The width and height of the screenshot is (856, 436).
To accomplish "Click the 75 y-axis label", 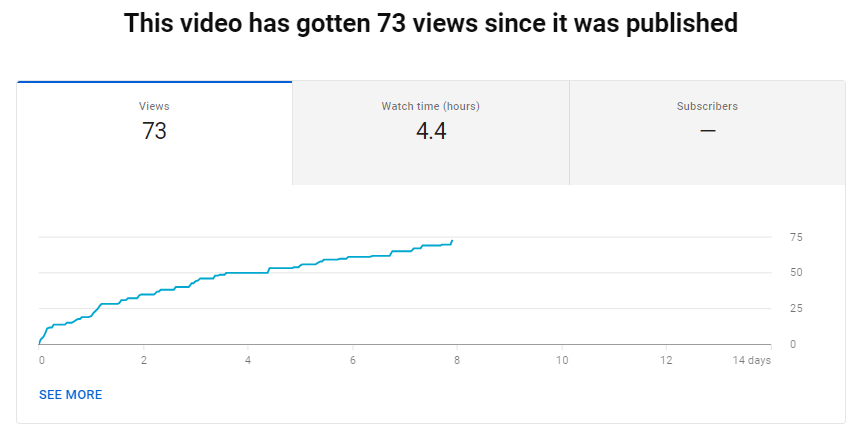I will tap(796, 237).
